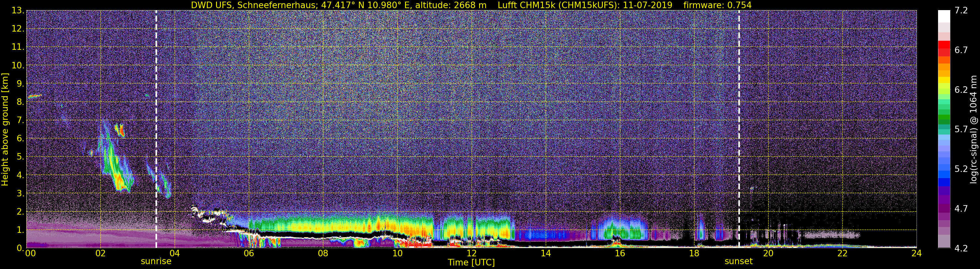Click the 'Time [UTC]' axis label

[471, 262]
